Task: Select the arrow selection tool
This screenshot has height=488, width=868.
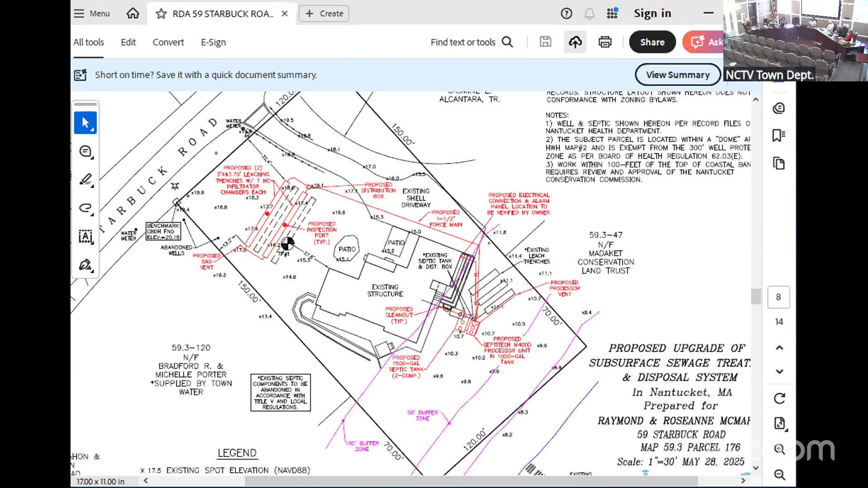Action: 85,122
